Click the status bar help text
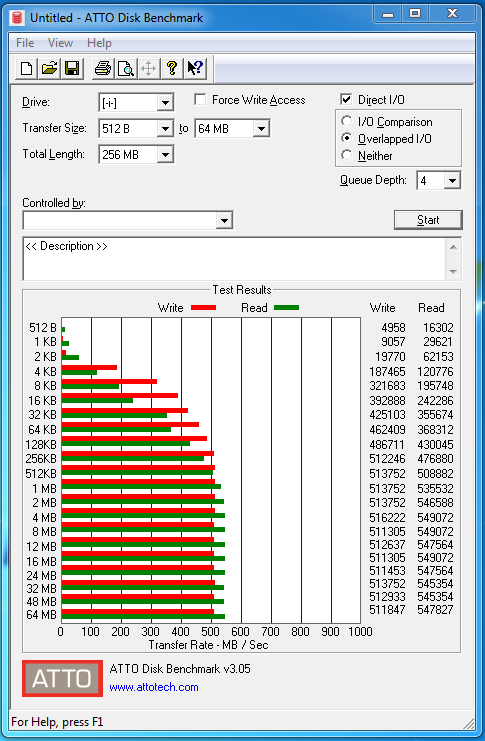 57,722
